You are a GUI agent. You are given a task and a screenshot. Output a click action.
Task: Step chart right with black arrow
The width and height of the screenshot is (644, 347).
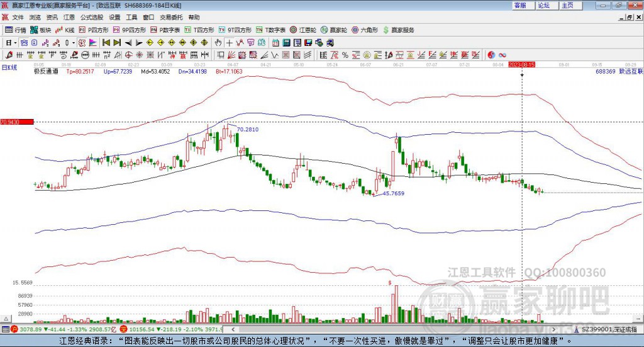(x=139, y=43)
